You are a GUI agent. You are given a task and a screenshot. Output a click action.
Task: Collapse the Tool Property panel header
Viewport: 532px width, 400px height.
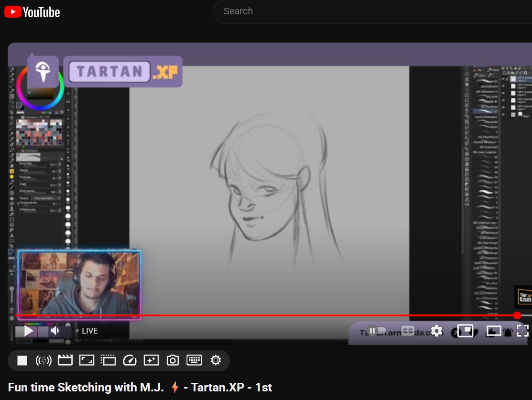(17, 151)
